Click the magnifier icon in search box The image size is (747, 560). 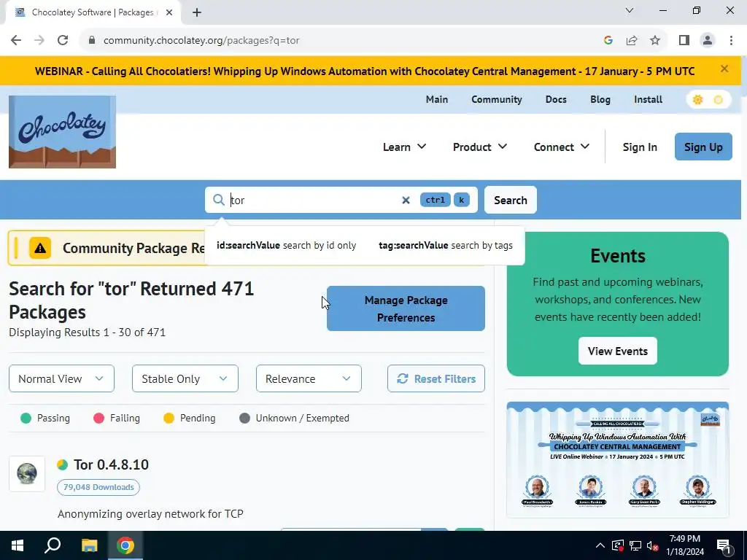[219, 200]
